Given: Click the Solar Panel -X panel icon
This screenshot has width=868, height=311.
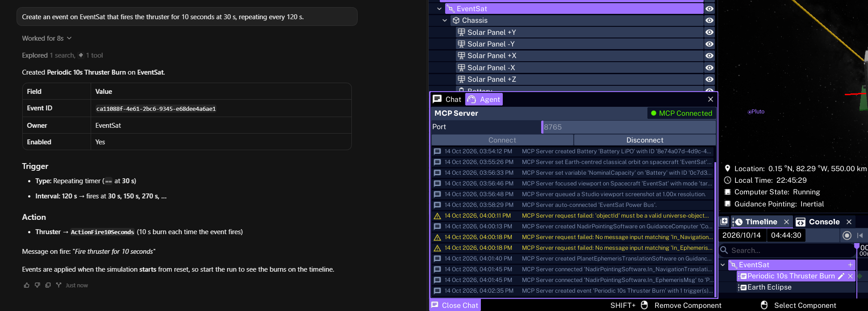Looking at the screenshot, I should (461, 67).
